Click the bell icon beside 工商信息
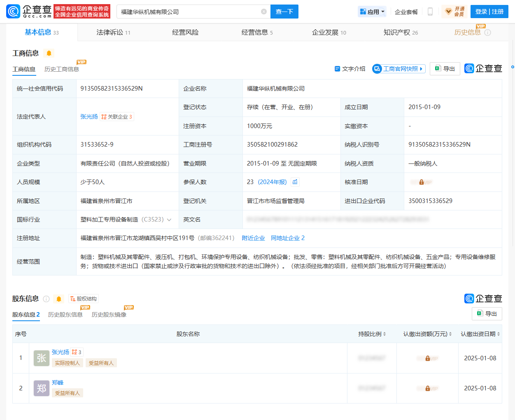The height and width of the screenshot is (420, 515). 49,53
